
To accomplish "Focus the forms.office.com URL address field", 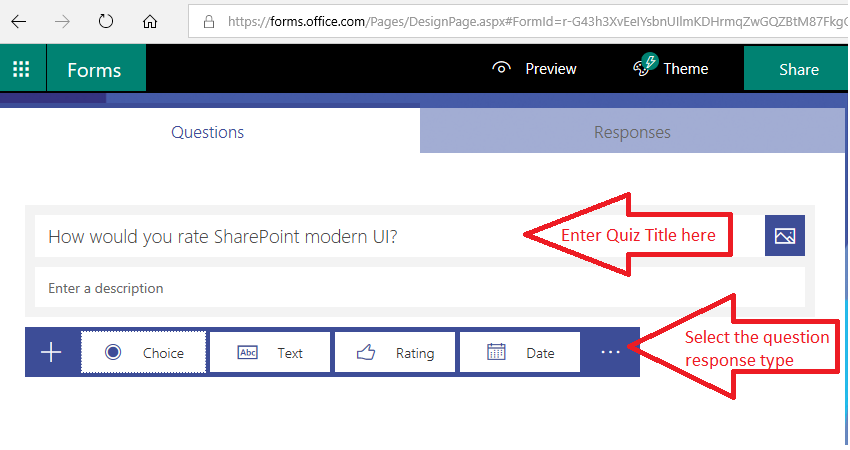I will point(518,22).
